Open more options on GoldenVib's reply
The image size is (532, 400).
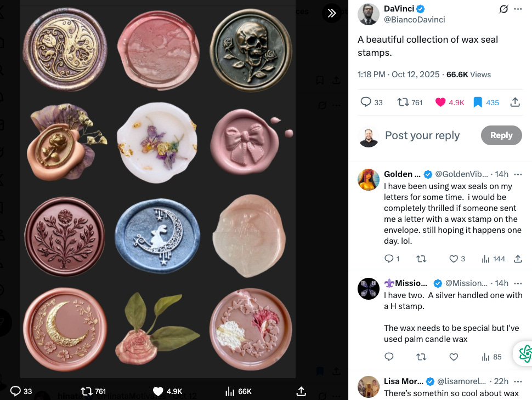(x=518, y=174)
